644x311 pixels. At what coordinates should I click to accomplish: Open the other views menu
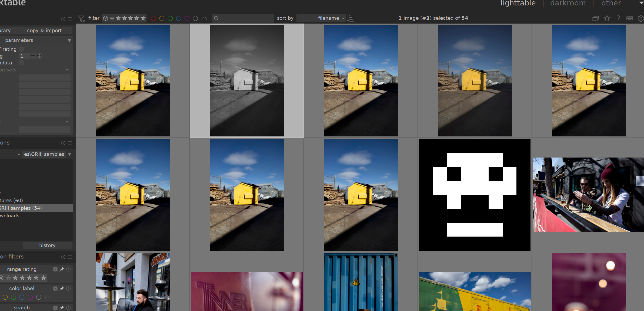point(611,3)
